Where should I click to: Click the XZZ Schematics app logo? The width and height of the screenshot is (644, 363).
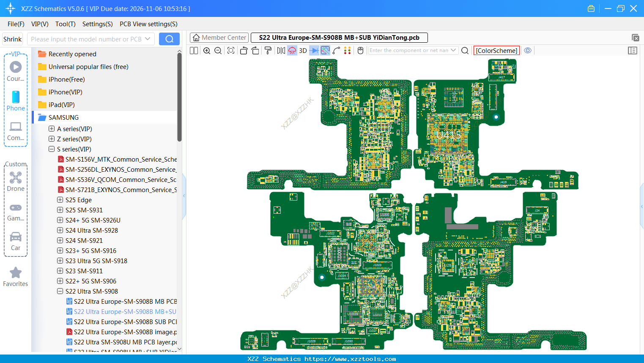click(10, 8)
